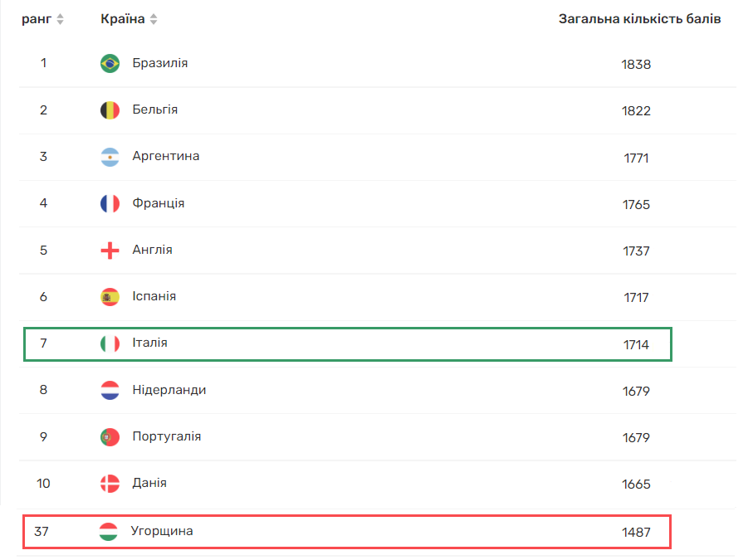Click the Brazil flag icon
The width and height of the screenshot is (753, 560).
click(110, 63)
